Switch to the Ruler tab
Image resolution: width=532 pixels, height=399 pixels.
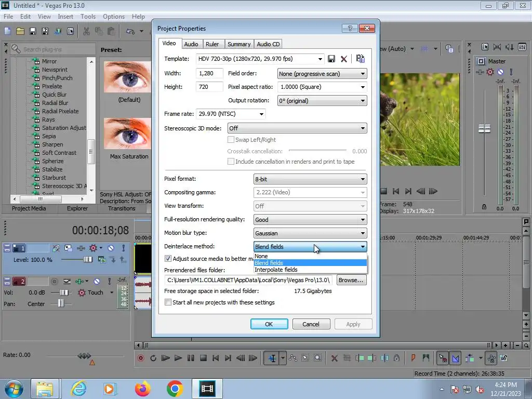click(x=212, y=44)
